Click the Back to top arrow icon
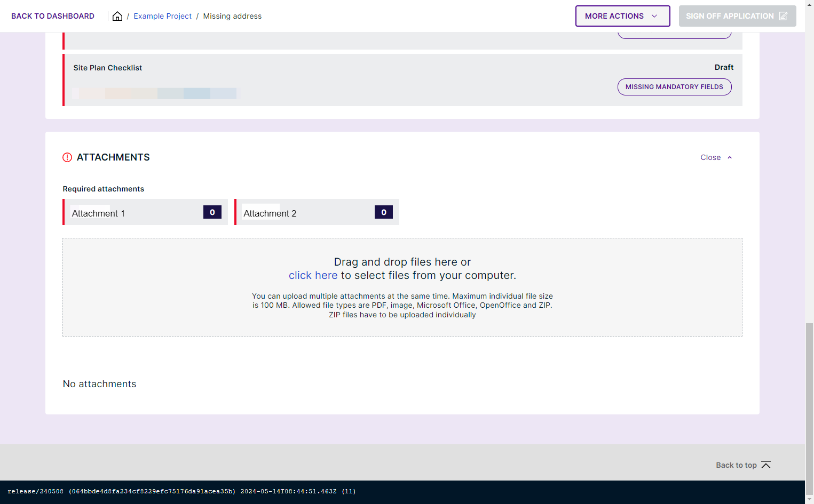This screenshot has width=814, height=504. click(766, 465)
